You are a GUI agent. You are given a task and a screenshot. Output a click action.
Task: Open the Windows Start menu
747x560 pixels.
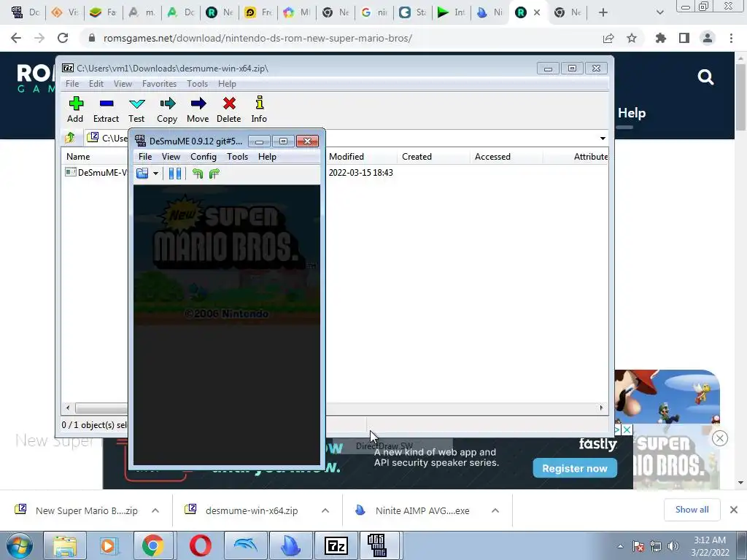pyautogui.click(x=20, y=545)
